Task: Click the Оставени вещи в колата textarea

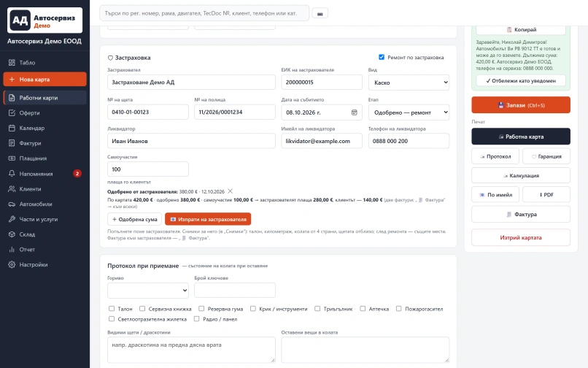Action: tap(365, 350)
